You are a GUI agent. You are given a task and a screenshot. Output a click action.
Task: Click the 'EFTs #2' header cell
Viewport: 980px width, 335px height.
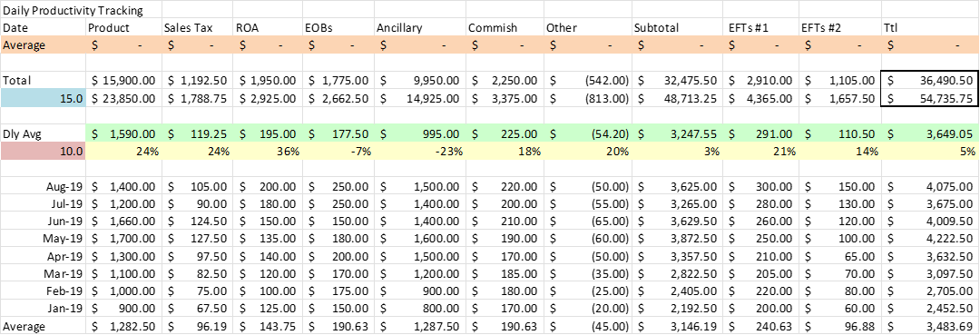(839, 28)
